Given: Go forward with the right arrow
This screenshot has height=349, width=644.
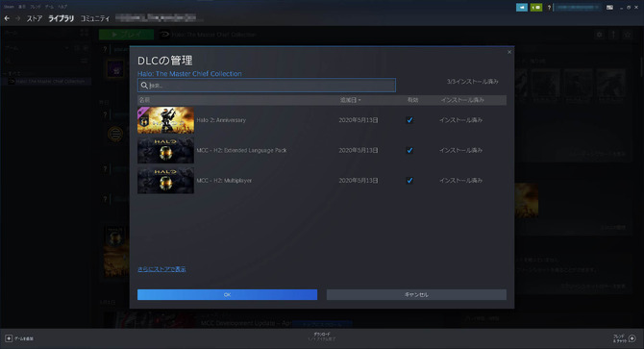Looking at the screenshot, I should pos(17,18).
